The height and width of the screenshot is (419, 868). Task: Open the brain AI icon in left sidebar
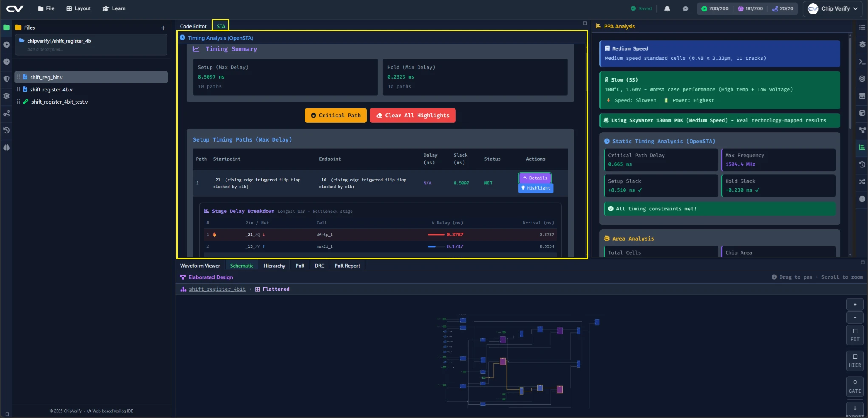point(6,148)
